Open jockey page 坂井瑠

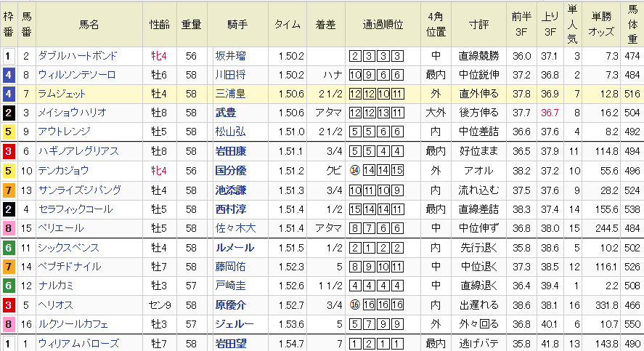coord(231,56)
